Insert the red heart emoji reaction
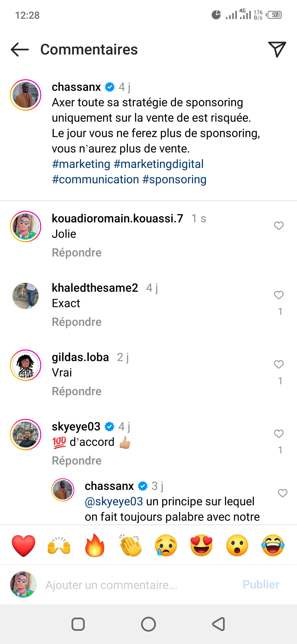Screen dimensions: 297x644 click(x=24, y=545)
